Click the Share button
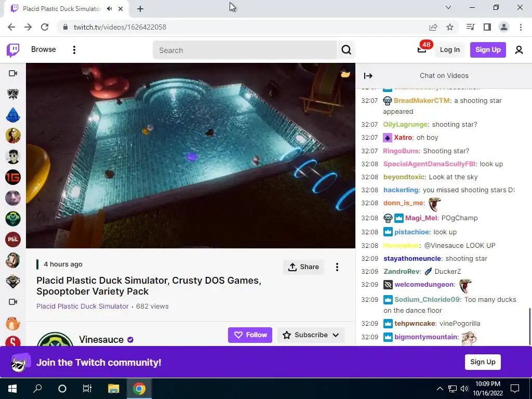The height and width of the screenshot is (399, 532). (303, 267)
